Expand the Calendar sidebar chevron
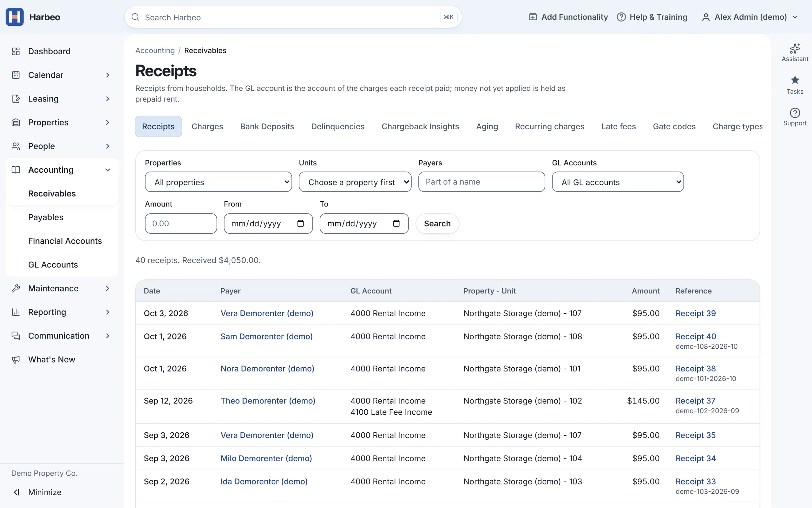Viewport: 812px width, 508px height. coord(108,75)
